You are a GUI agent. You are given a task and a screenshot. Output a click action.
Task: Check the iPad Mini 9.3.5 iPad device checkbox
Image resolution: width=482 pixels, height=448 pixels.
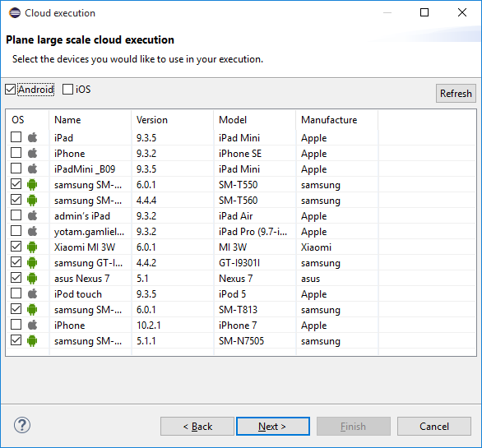tap(16, 137)
